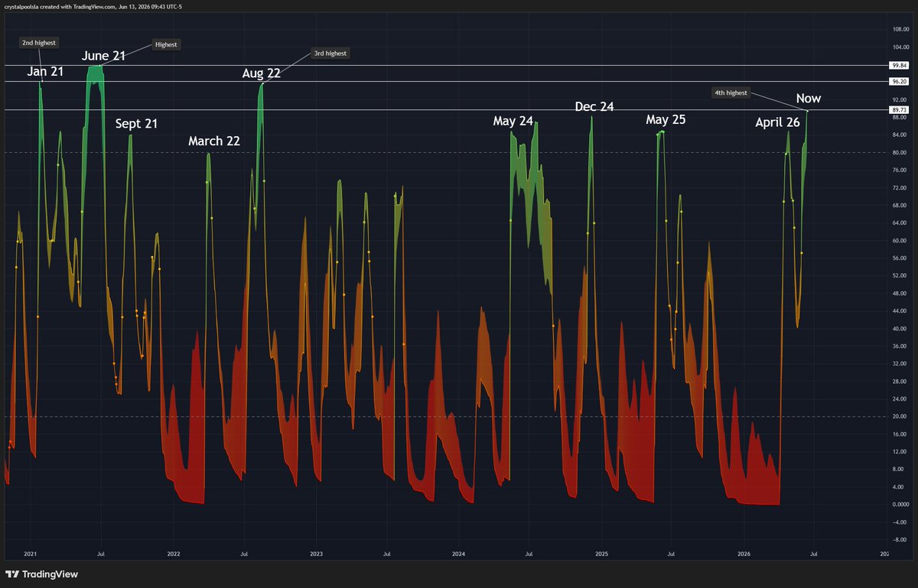Screen dimensions: 918x588
Task: Click the 2026 time axis label
Action: tap(744, 553)
